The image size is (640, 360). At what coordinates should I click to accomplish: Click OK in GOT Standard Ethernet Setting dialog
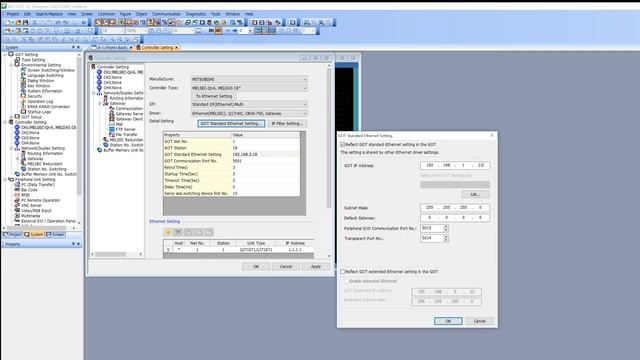coord(448,321)
